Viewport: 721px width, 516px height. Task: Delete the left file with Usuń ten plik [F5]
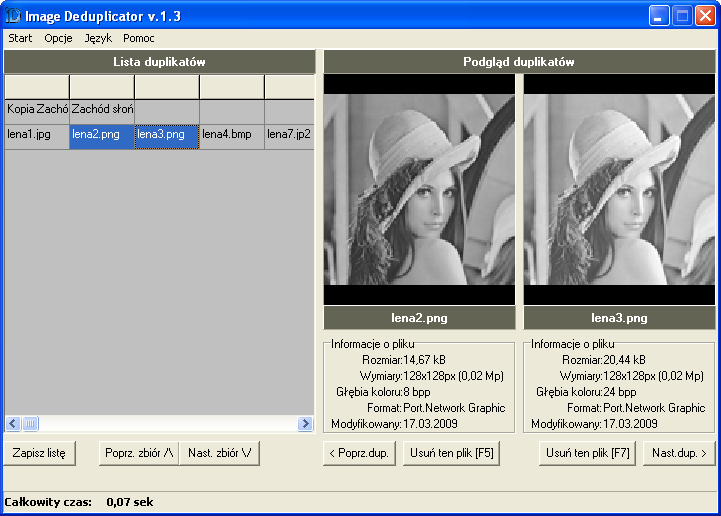pos(452,453)
